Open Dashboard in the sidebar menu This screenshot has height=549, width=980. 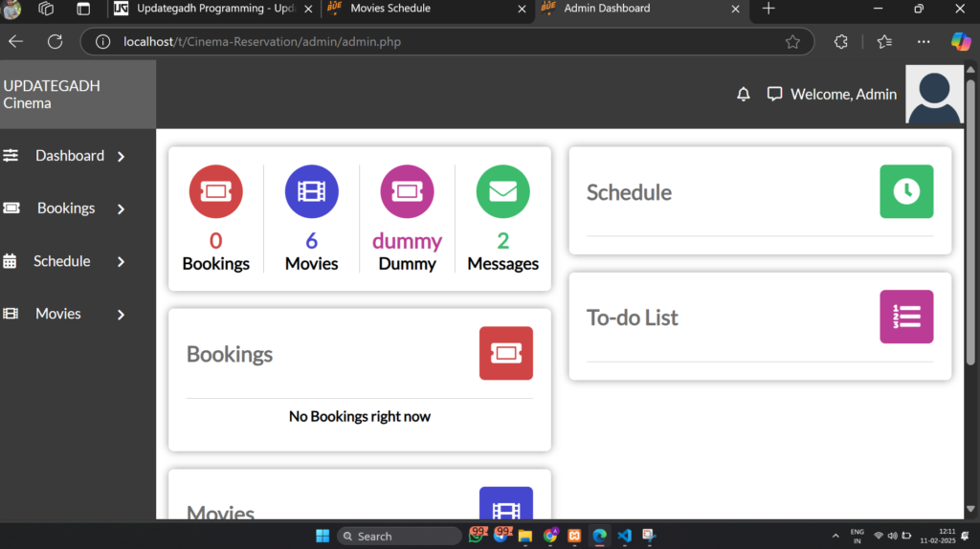click(69, 156)
